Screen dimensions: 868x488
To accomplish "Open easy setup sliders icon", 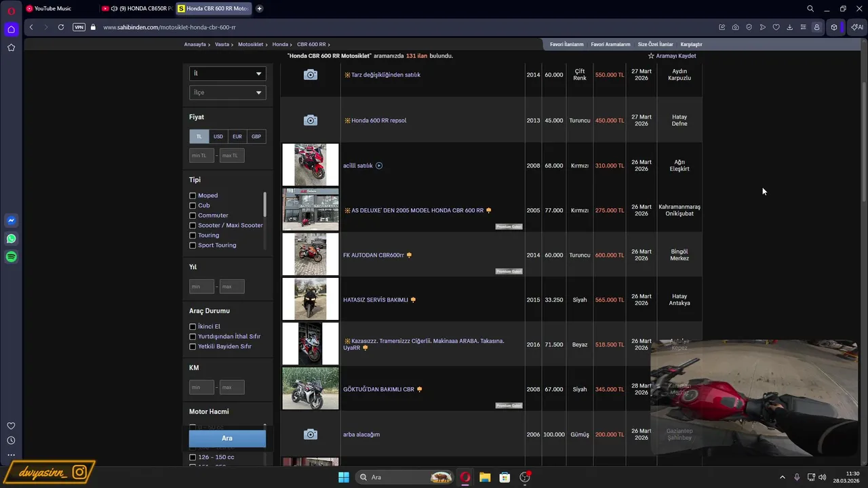I will (803, 27).
